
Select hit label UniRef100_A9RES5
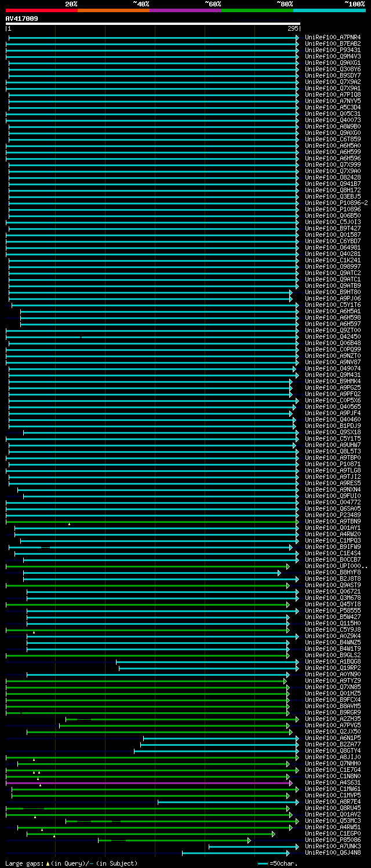(x=333, y=483)
